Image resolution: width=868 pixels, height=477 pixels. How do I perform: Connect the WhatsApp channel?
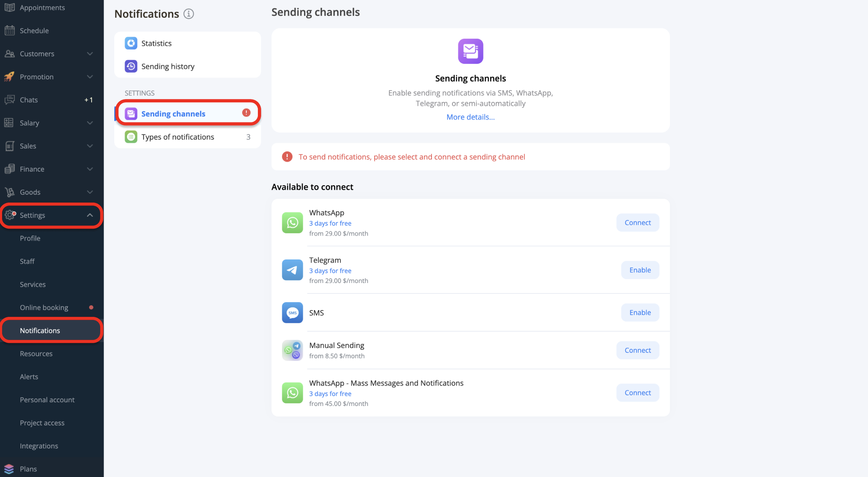point(637,223)
